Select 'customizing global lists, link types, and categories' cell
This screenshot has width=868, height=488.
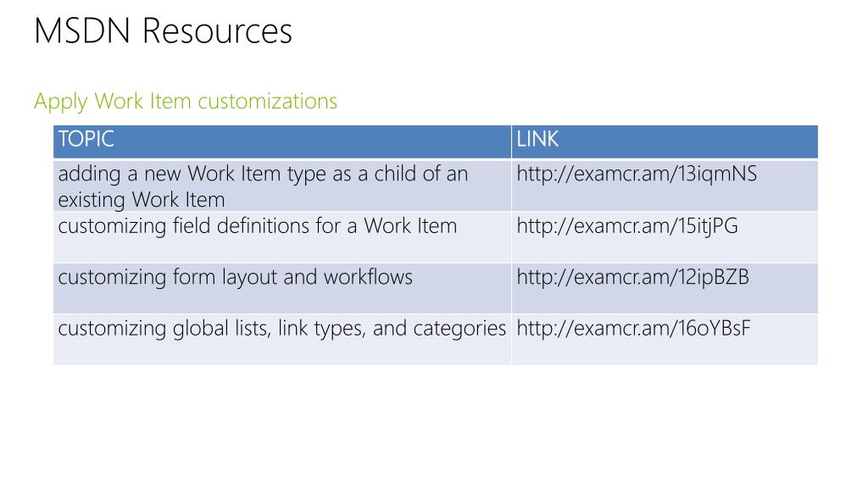tap(282, 339)
